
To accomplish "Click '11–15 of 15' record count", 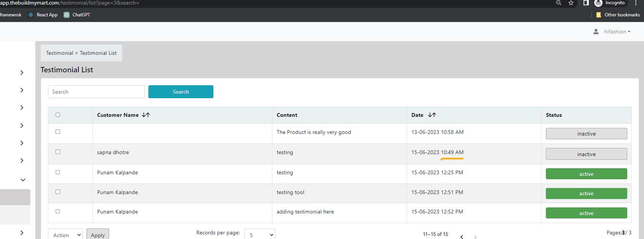I will click(436, 234).
